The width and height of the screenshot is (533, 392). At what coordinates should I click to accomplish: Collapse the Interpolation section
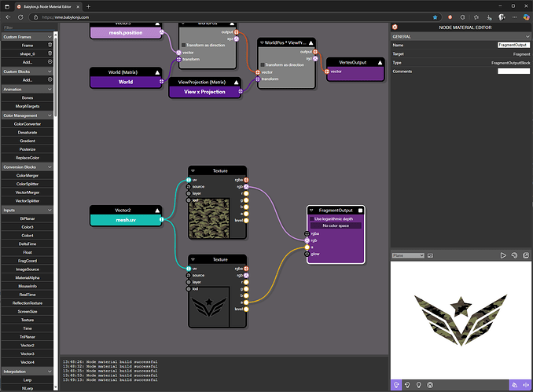tap(50, 372)
